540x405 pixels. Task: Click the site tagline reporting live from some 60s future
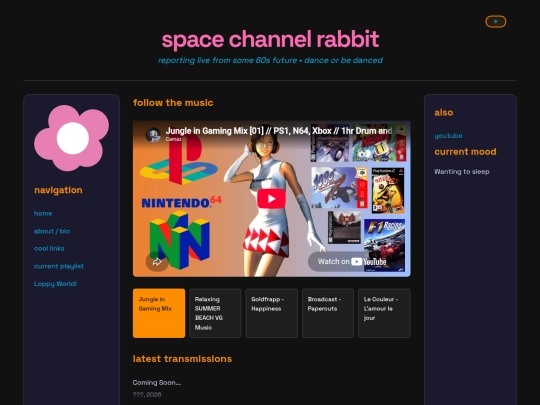point(270,60)
